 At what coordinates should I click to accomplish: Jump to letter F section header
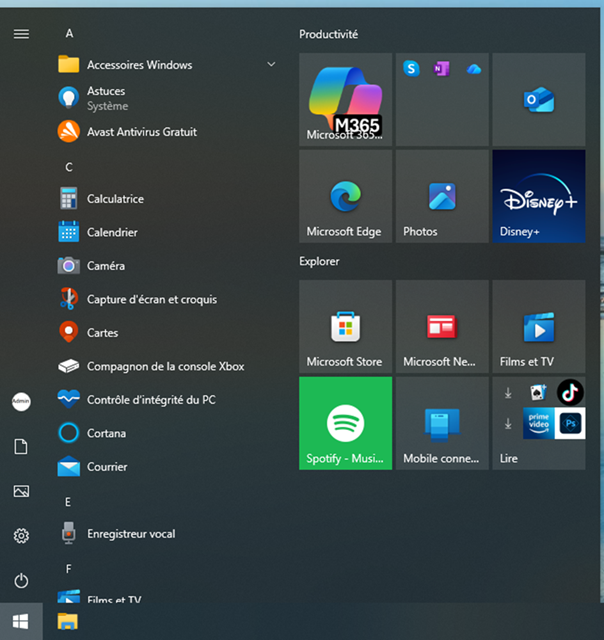69,569
